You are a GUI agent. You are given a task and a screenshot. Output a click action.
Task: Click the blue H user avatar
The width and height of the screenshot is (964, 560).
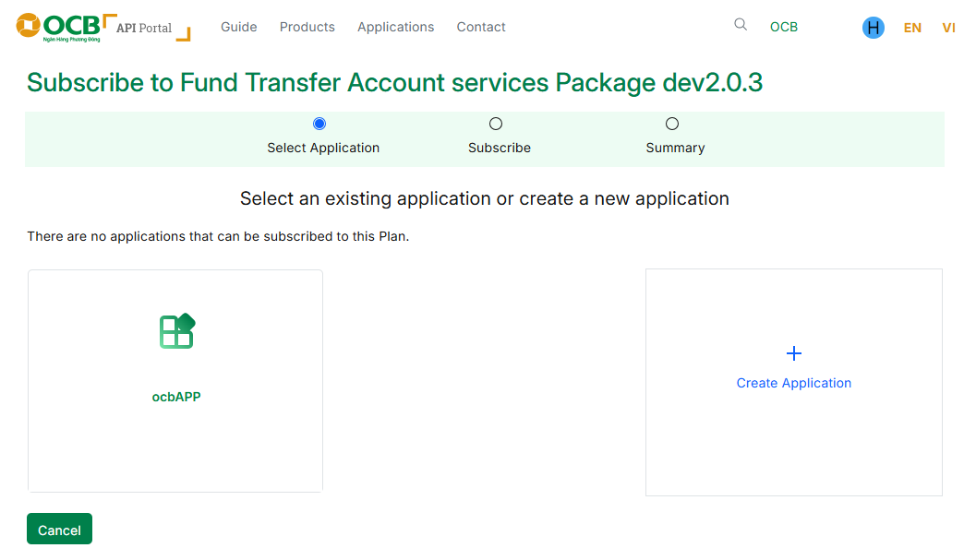coord(873,28)
